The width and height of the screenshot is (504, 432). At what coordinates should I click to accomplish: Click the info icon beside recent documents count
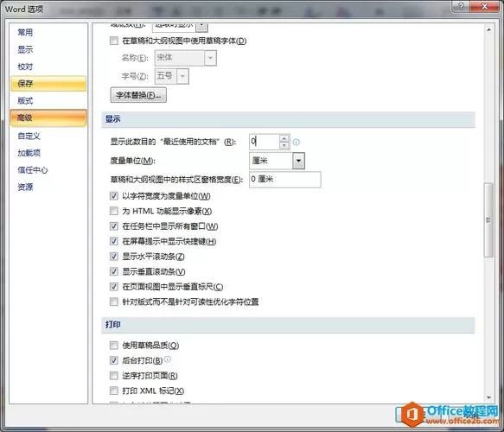297,142
